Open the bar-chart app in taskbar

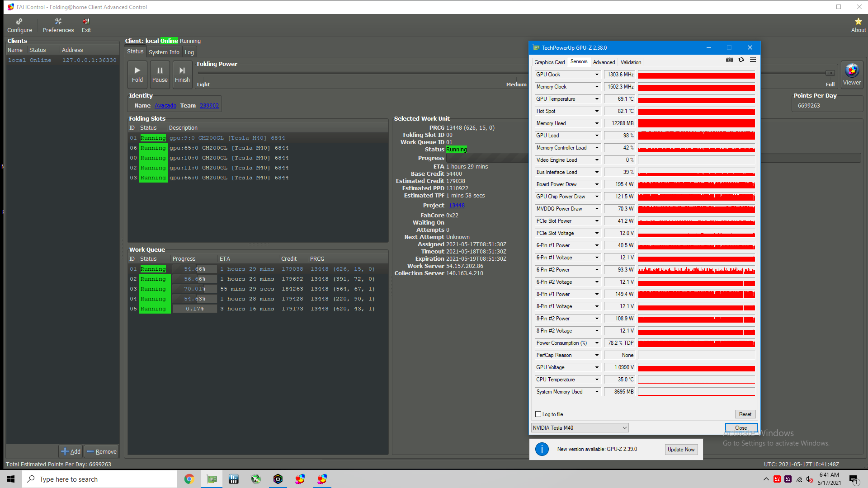(234, 479)
